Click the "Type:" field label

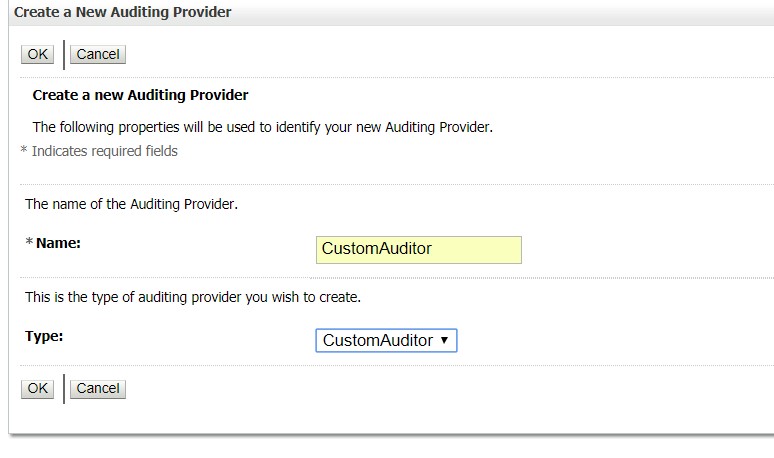pyautogui.click(x=44, y=336)
